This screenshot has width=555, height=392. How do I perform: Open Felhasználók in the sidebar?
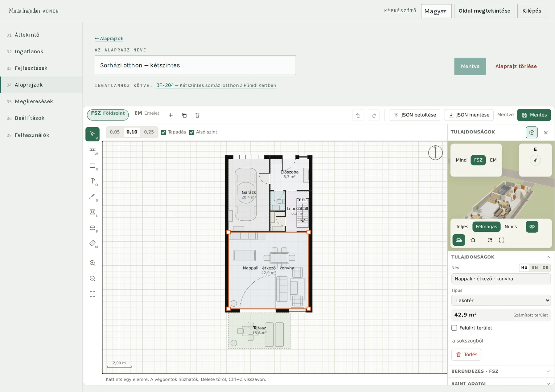point(41,135)
